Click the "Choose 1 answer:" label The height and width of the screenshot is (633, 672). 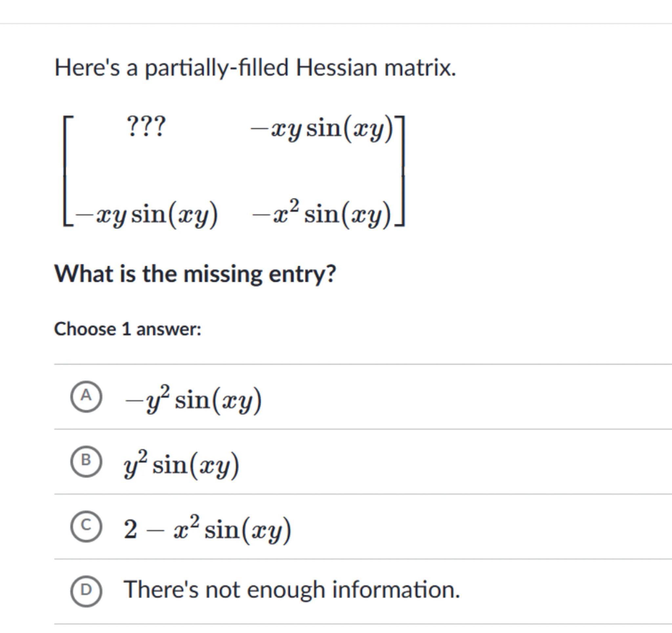(x=128, y=329)
